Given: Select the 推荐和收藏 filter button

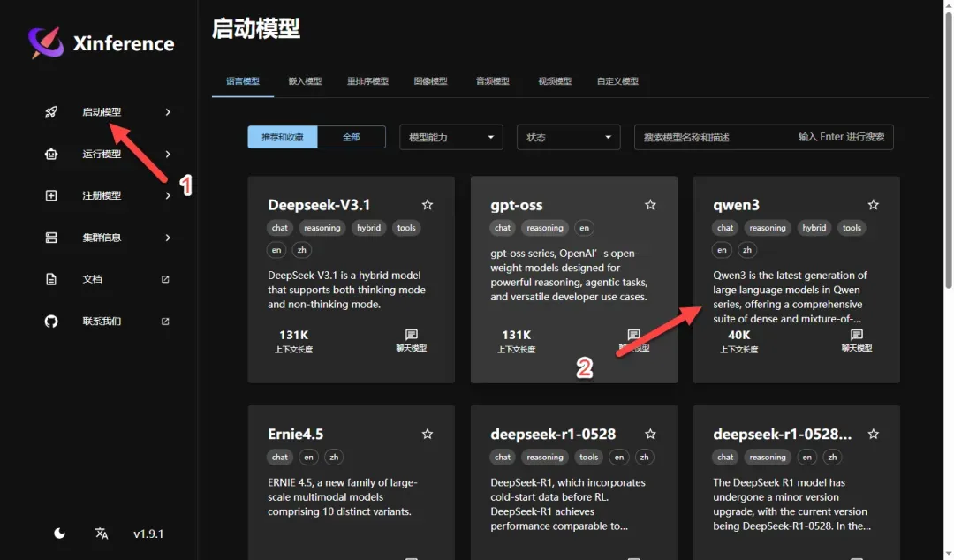Looking at the screenshot, I should click(283, 138).
